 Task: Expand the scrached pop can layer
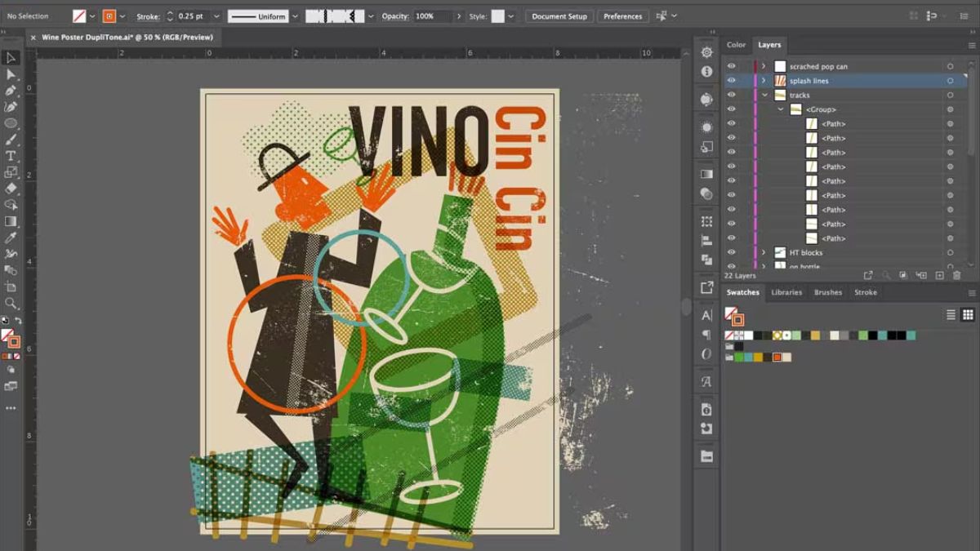pyautogui.click(x=764, y=66)
